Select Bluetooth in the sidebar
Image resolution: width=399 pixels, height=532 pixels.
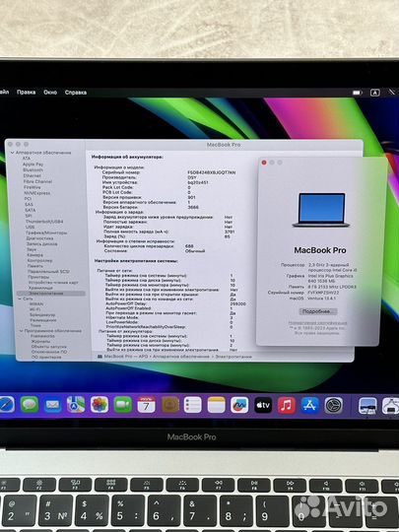(x=33, y=169)
